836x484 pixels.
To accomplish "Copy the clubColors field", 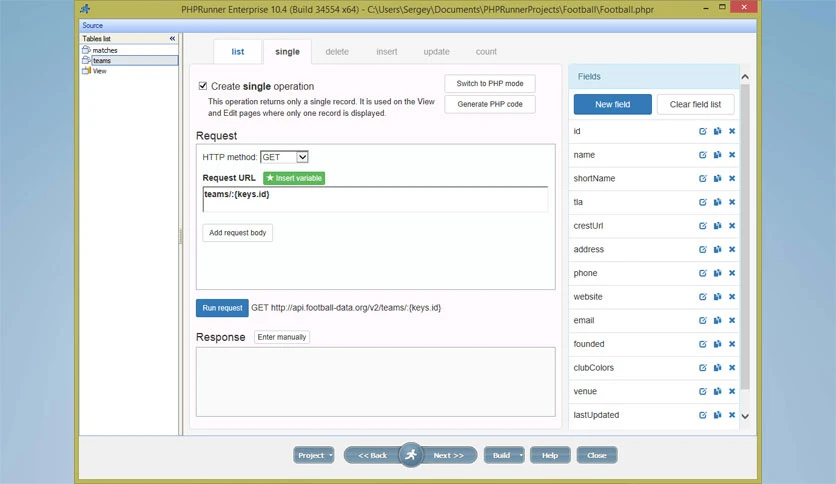I will pyautogui.click(x=718, y=368).
